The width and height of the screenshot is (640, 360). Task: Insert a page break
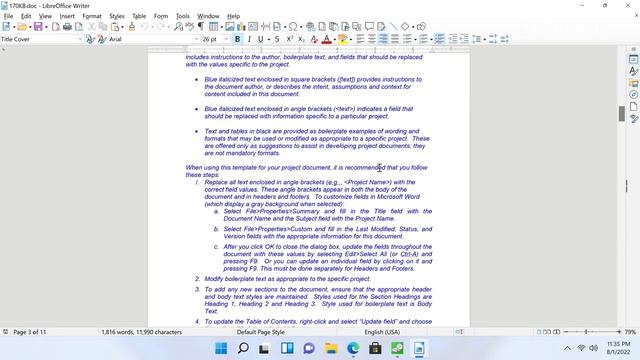tap(265, 27)
